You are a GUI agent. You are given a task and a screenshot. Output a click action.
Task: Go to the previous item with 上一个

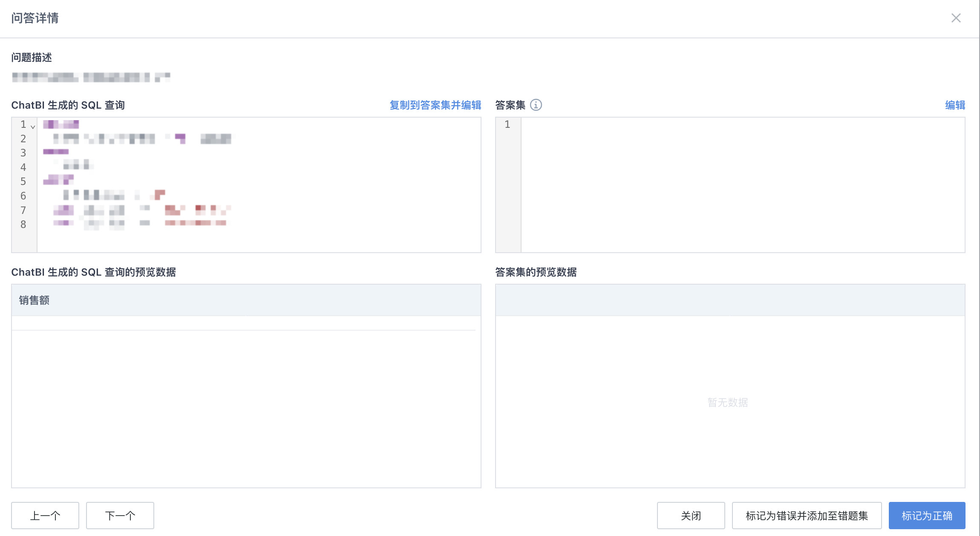tap(45, 516)
